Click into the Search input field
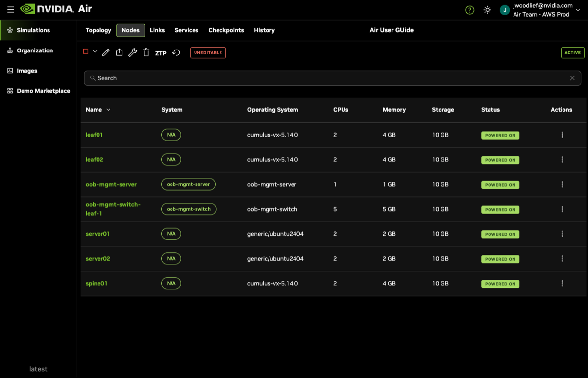The image size is (588, 378). [328, 78]
